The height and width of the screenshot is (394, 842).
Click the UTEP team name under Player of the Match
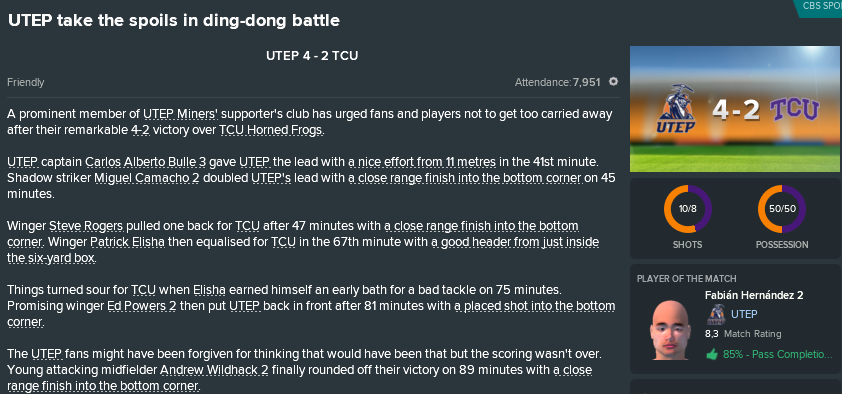(x=744, y=315)
